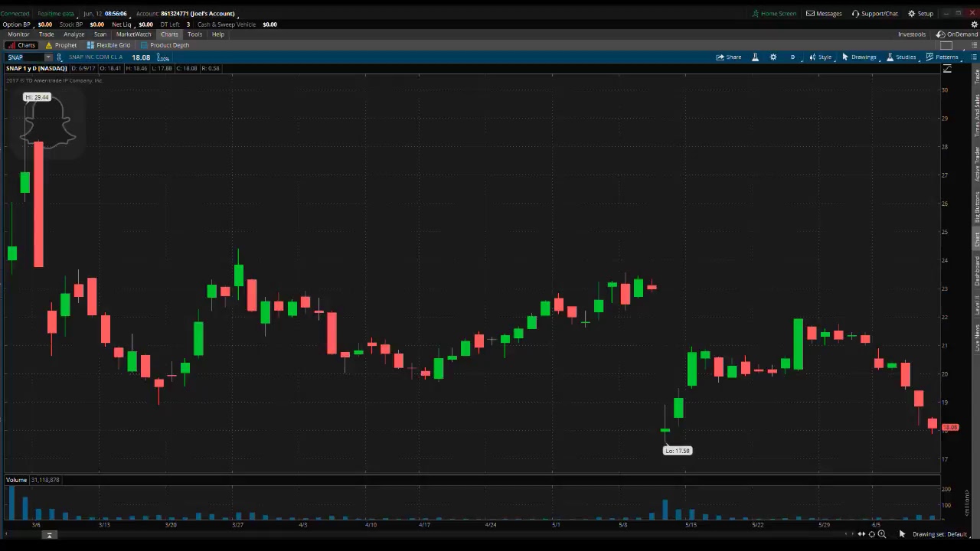Expand the time axis button at bottom left

pos(49,535)
